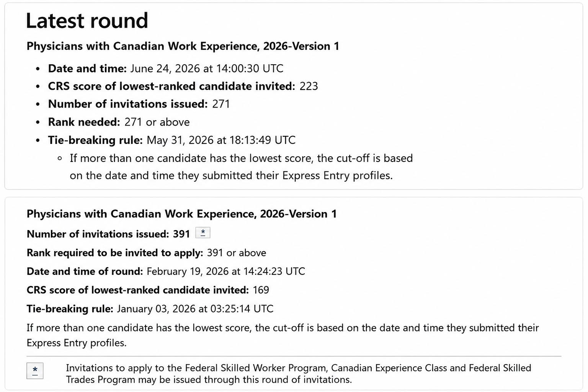The width and height of the screenshot is (588, 392).
Task: Click the first Physicians with Canadian Work Experience title
Action: [183, 46]
